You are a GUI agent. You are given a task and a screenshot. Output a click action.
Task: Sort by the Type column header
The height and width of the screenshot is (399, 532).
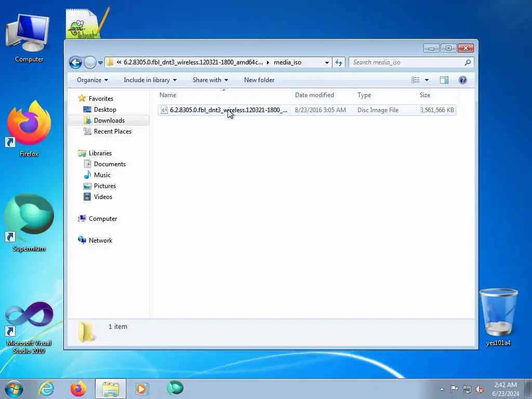point(385,95)
